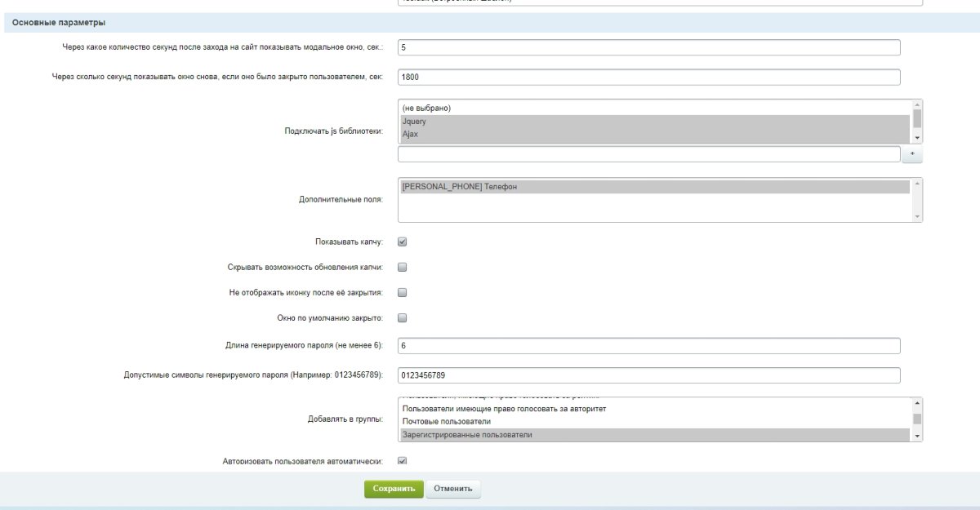980x510 pixels.
Task: Enable 'Окно по умолчанию закрыто' checkbox
Action: 402,317
